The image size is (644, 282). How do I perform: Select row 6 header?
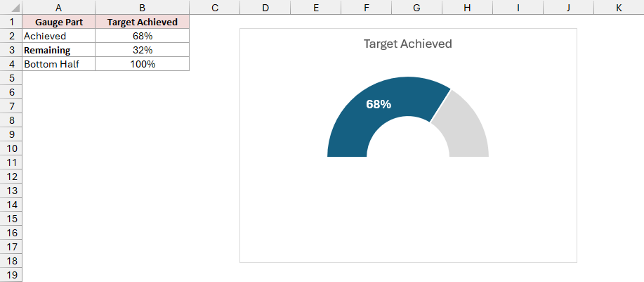(x=11, y=92)
